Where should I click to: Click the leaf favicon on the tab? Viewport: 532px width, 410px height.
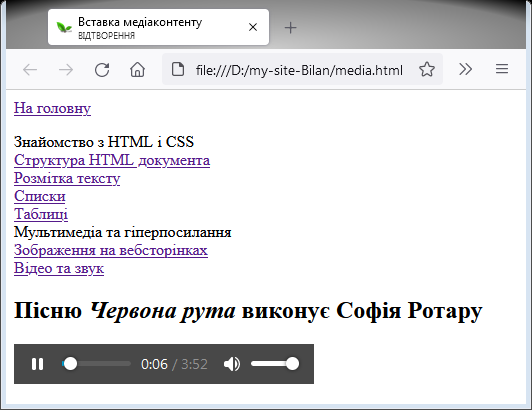pyautogui.click(x=64, y=27)
